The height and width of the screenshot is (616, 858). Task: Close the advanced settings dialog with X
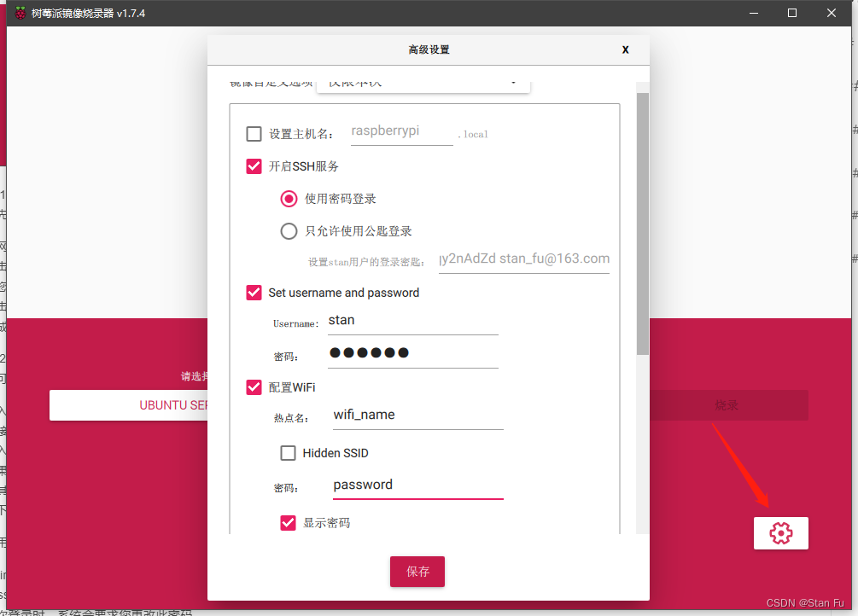click(625, 49)
